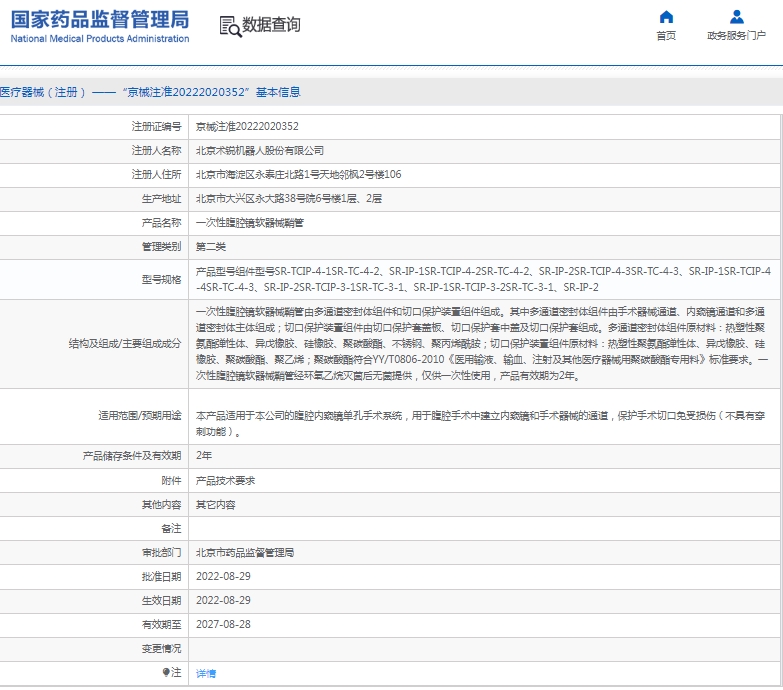This screenshot has height=690, width=783.
Task: Select 生效日期 value 2022-08-29
Action: click(x=223, y=600)
